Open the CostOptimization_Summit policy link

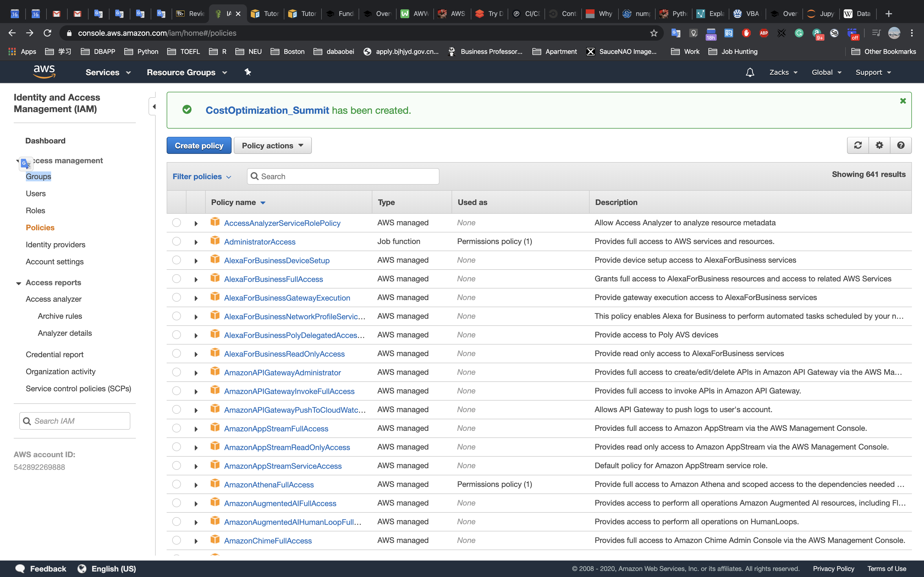click(x=267, y=110)
